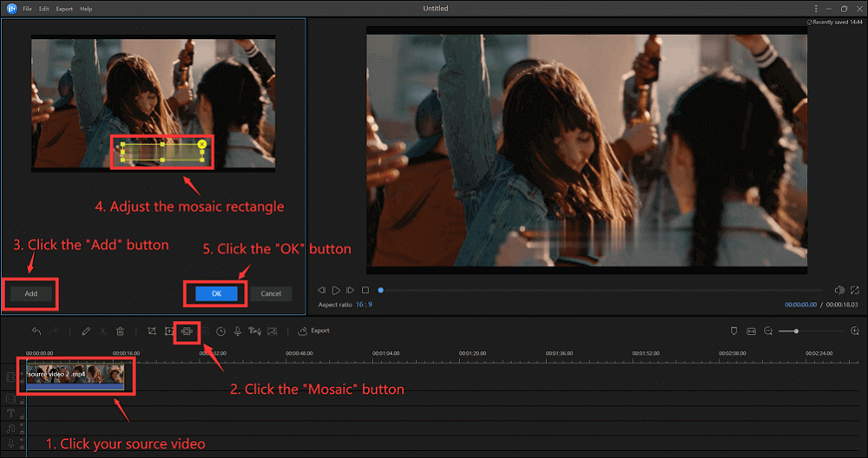
Task: Click the Zoom tool icon beside Crop
Action: (x=169, y=330)
